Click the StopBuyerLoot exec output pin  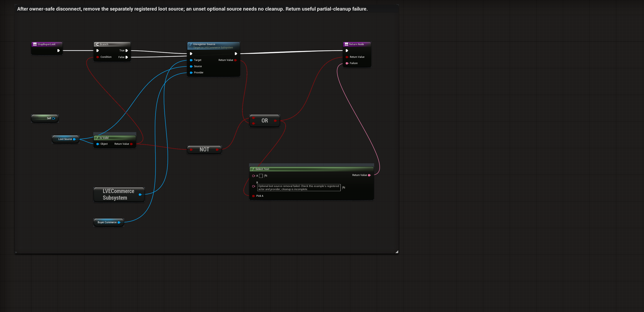(x=58, y=51)
